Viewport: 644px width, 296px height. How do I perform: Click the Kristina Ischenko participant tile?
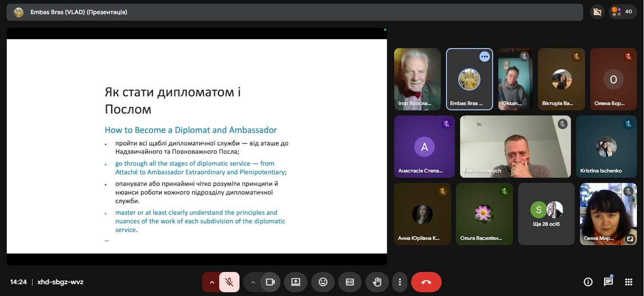point(606,147)
